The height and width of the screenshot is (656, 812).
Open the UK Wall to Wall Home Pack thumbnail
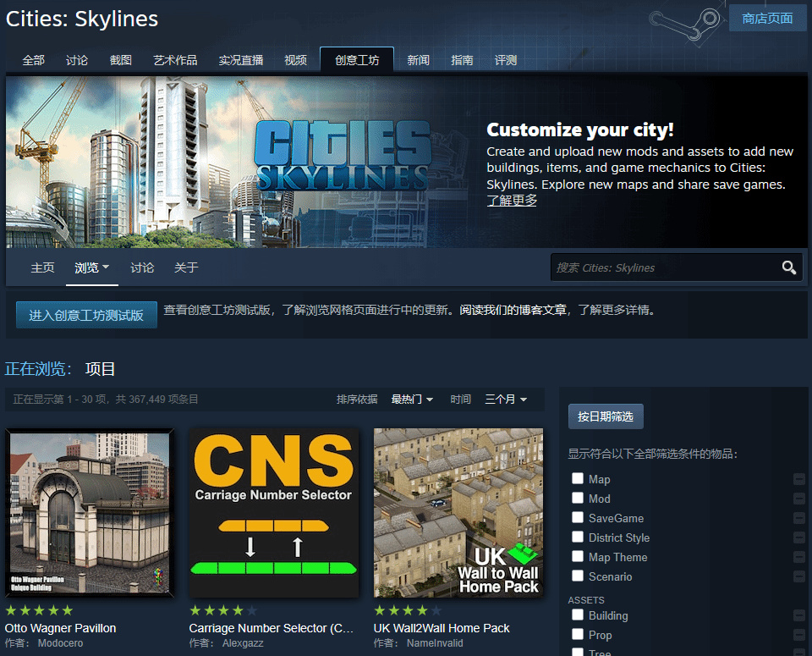pyautogui.click(x=458, y=513)
